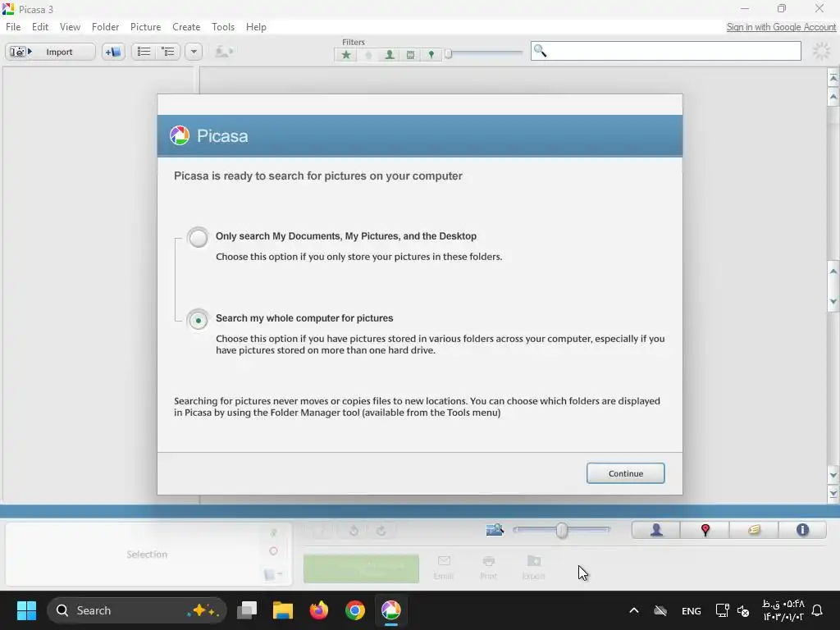Click the ENG language indicator

[x=691, y=610]
